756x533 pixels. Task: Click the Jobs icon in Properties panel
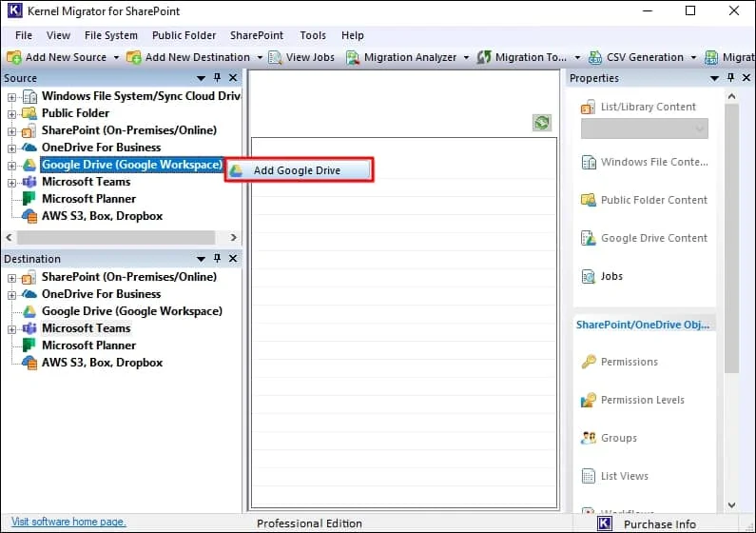point(589,276)
